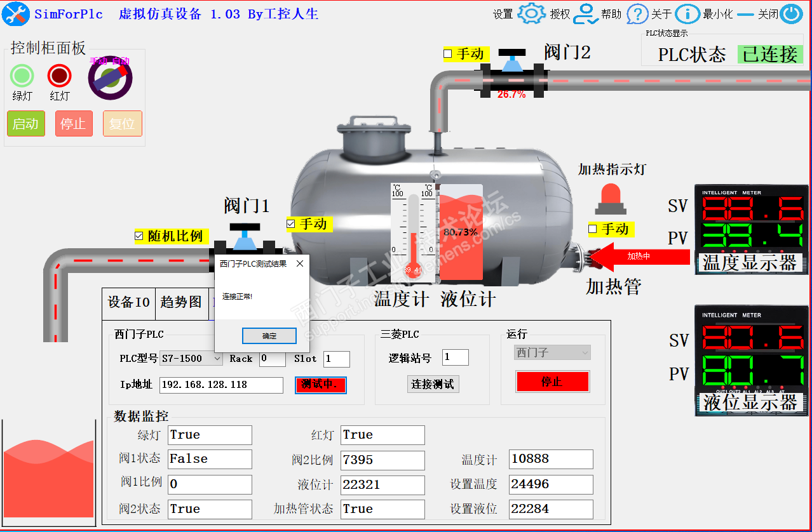Image resolution: width=812 pixels, height=532 pixels.
Task: Click the red lamp 红灯 indicator
Action: (x=60, y=76)
